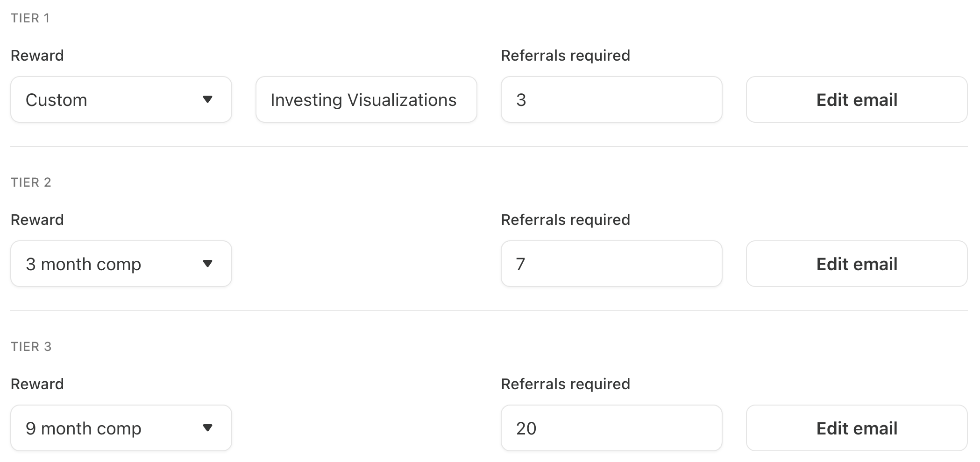Click the caret arrow beside Custom
Screen dimensions: 980x462
pos(208,99)
